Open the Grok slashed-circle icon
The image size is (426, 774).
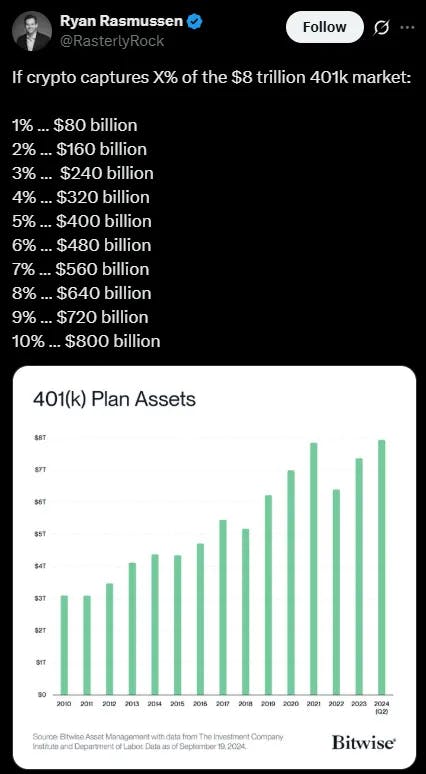(381, 28)
